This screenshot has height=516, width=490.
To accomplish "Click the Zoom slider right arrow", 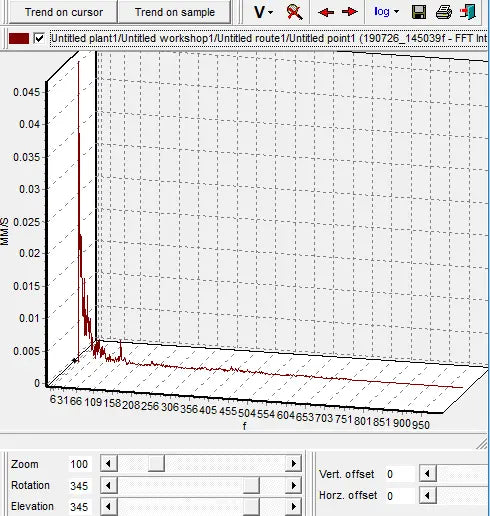I will pos(293,463).
